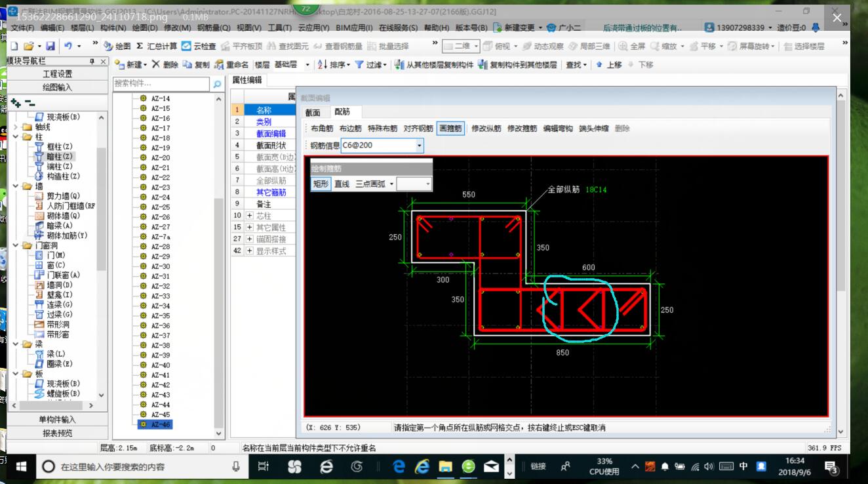Screen dimensions: 868x484
Task: Click the 报表预览 button
Action: coord(58,433)
